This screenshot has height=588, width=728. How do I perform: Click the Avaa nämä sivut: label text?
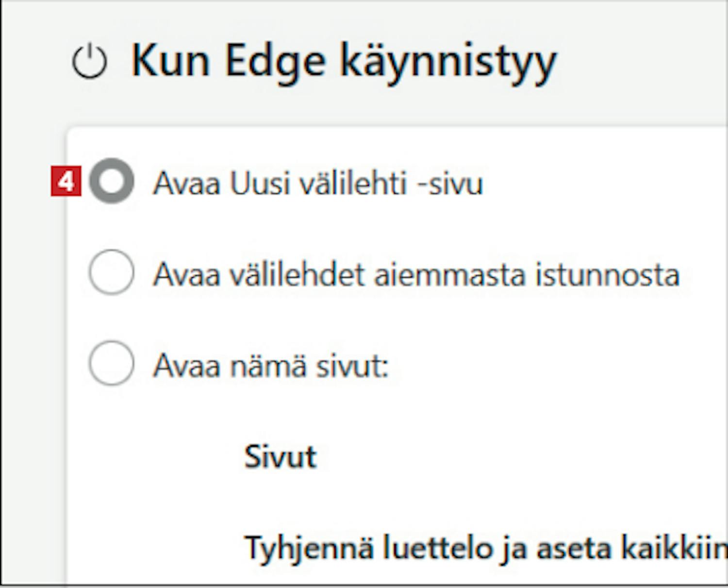coord(271,366)
